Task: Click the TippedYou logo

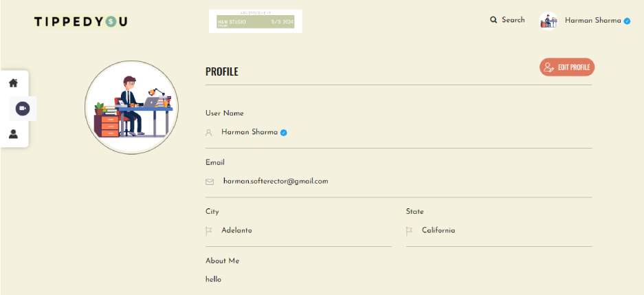Action: [x=81, y=21]
